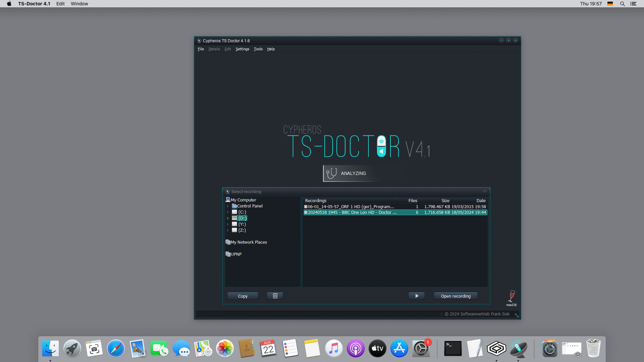Open Calendar showing Aug 22
The height and width of the screenshot is (362, 644).
[x=268, y=349]
